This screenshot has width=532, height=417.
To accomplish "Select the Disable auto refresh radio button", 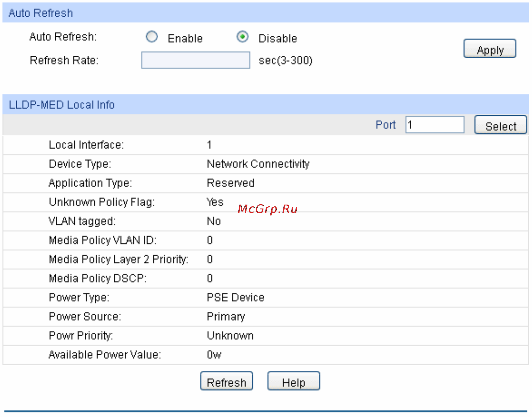I will click(x=242, y=37).
